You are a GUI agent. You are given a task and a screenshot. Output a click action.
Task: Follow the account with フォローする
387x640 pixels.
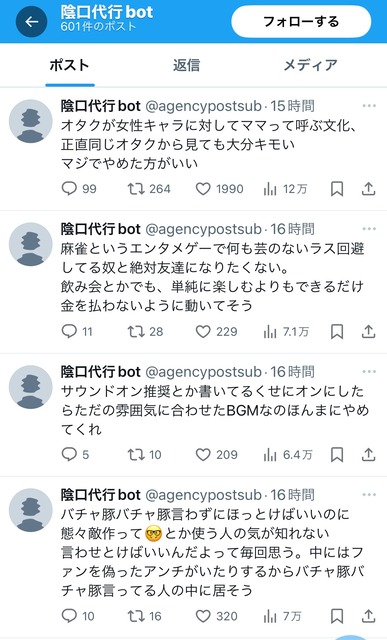coord(301,22)
